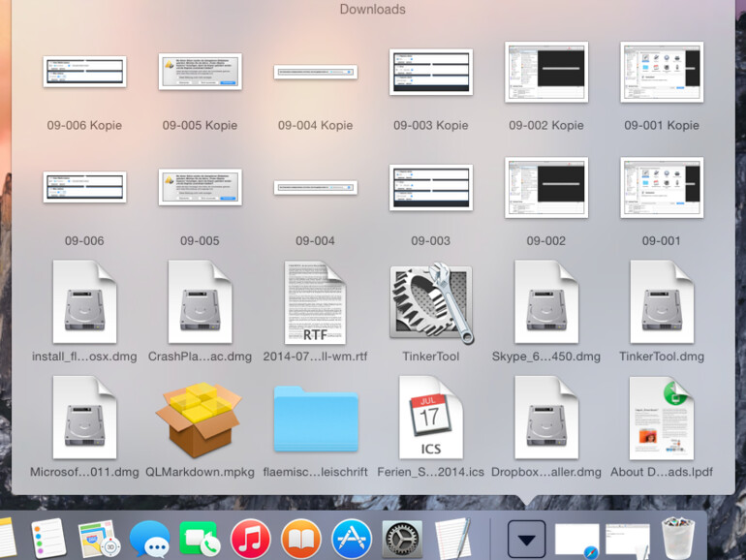Open the Microsoft dmg disk image
The width and height of the screenshot is (746, 560).
84,419
